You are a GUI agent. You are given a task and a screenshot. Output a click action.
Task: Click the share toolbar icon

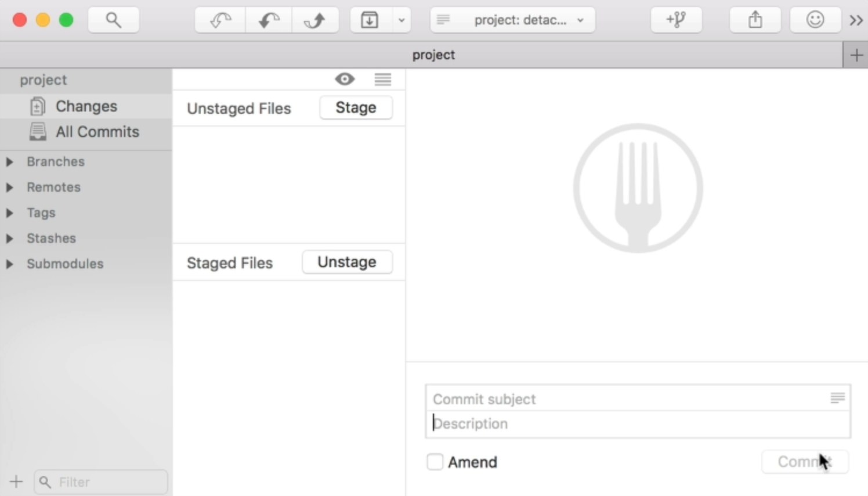tap(755, 20)
